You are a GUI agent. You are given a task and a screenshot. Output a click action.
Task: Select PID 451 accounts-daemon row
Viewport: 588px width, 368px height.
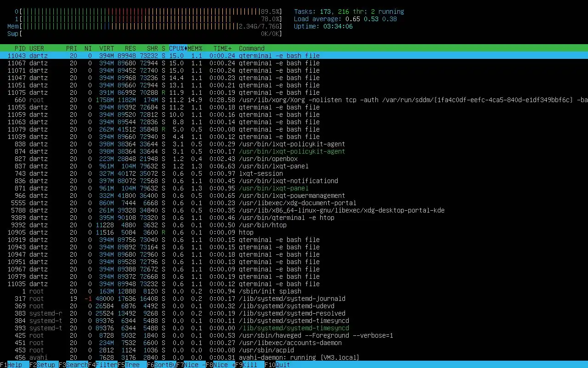[x=294, y=343]
